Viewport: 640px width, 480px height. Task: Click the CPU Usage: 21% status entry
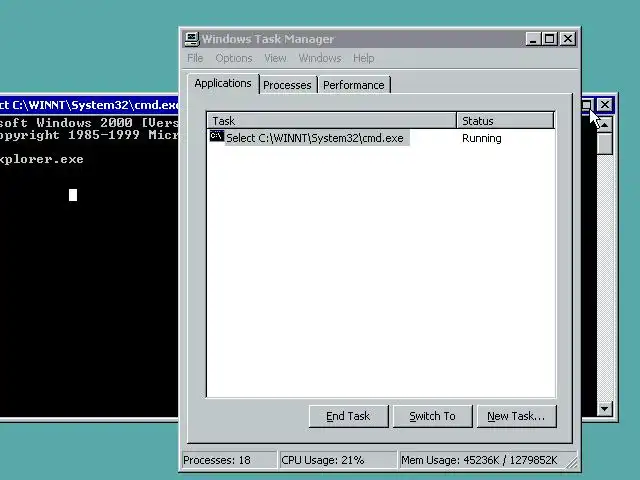pyautogui.click(x=337, y=460)
